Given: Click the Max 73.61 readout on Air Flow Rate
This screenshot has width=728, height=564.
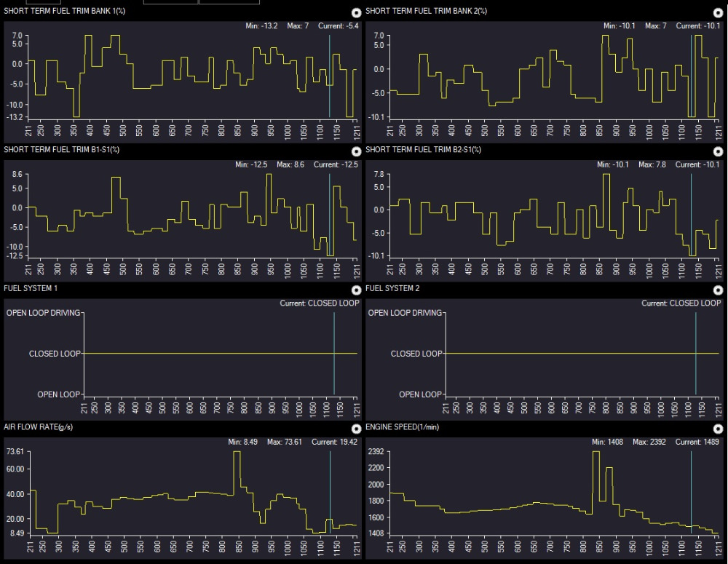Looking at the screenshot, I should [x=286, y=442].
